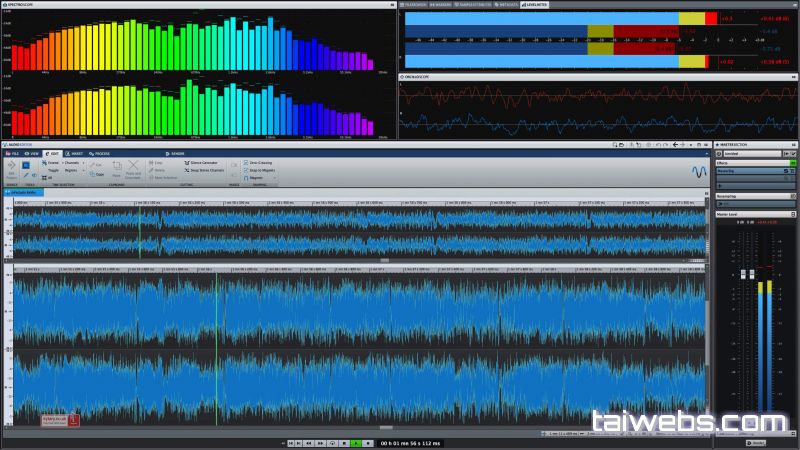Click the green Play button in transport

(356, 442)
